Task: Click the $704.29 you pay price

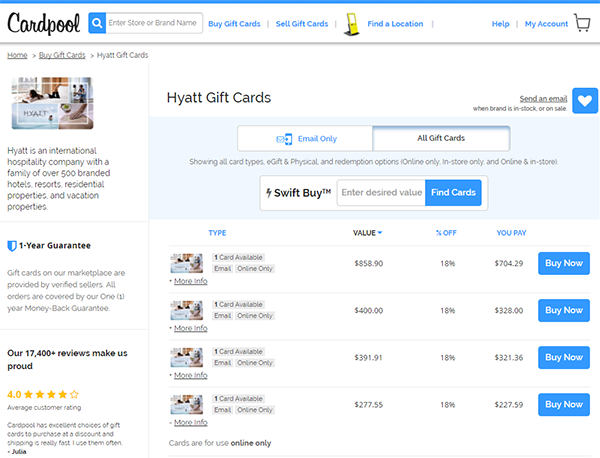Action: click(509, 263)
